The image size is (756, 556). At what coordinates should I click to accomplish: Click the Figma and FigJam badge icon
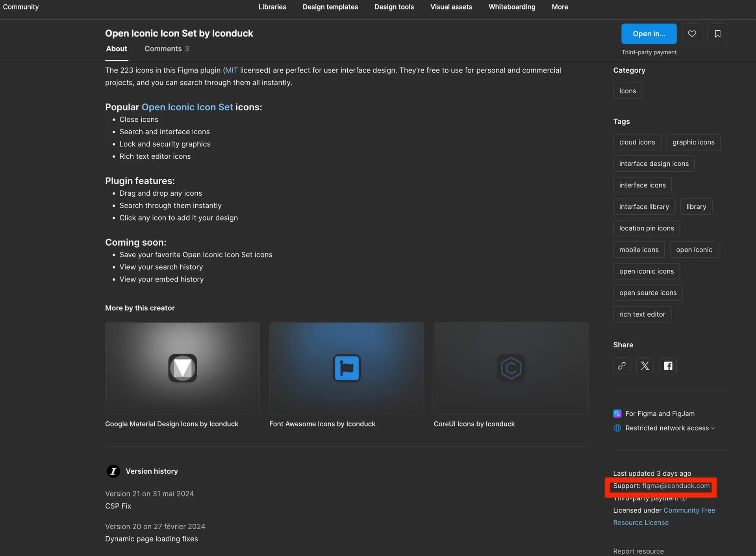pos(617,414)
